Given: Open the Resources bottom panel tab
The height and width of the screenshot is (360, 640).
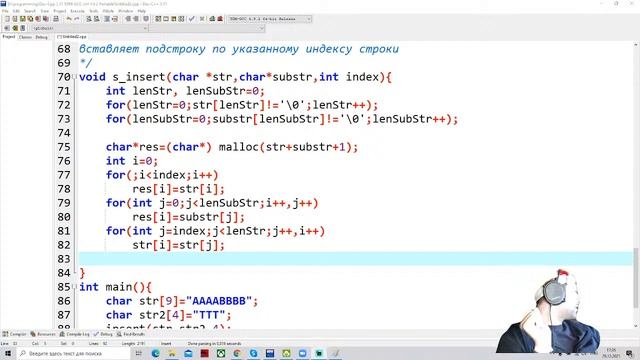Looking at the screenshot, I should coord(43,334).
